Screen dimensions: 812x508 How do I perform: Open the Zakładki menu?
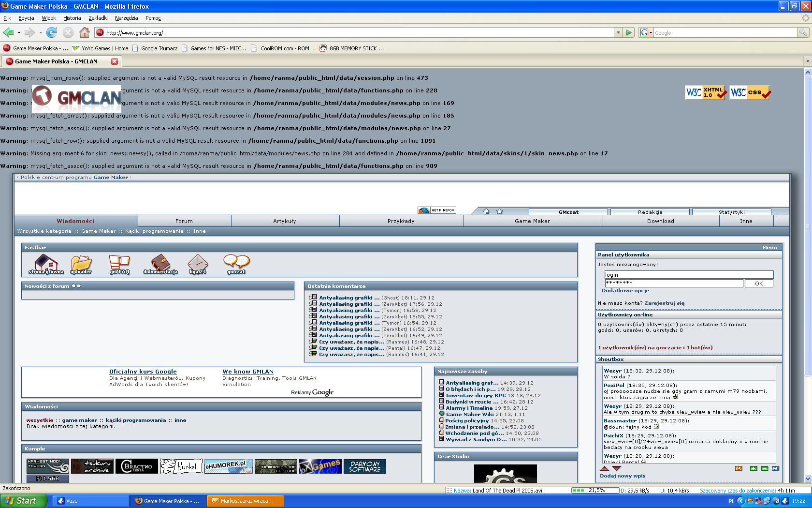tap(98, 18)
